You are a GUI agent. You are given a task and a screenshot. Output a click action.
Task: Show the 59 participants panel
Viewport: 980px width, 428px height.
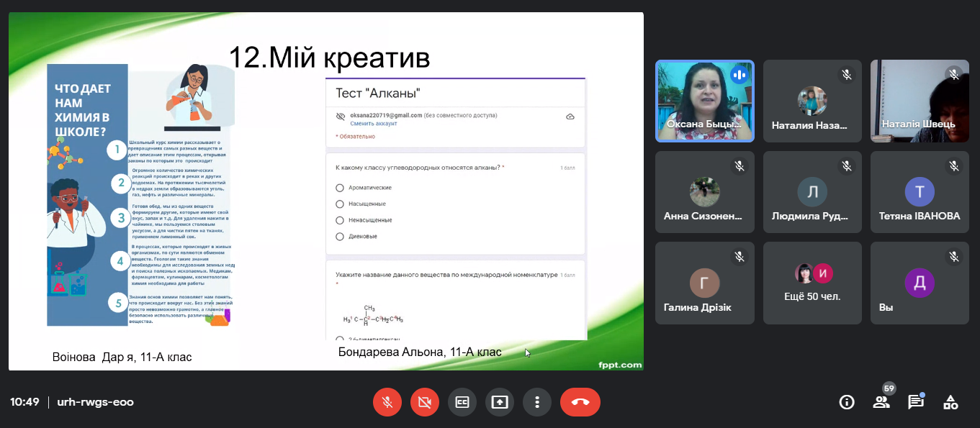(881, 402)
